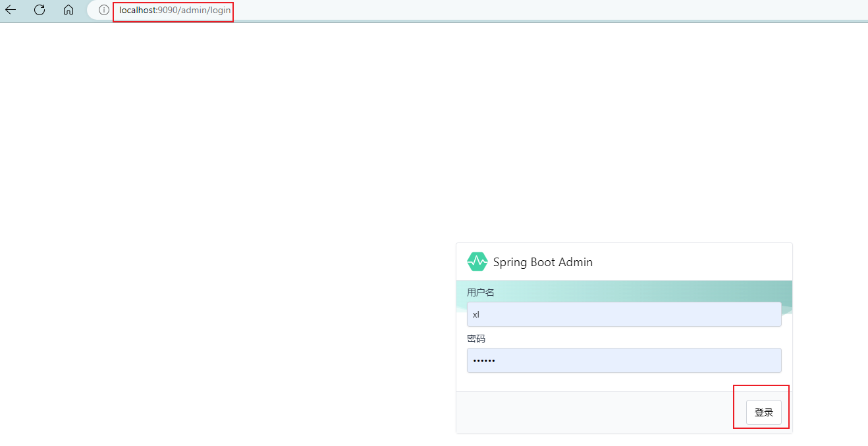Reload the page with the refresh icon
Screen dimensions: 868x446
(40, 10)
